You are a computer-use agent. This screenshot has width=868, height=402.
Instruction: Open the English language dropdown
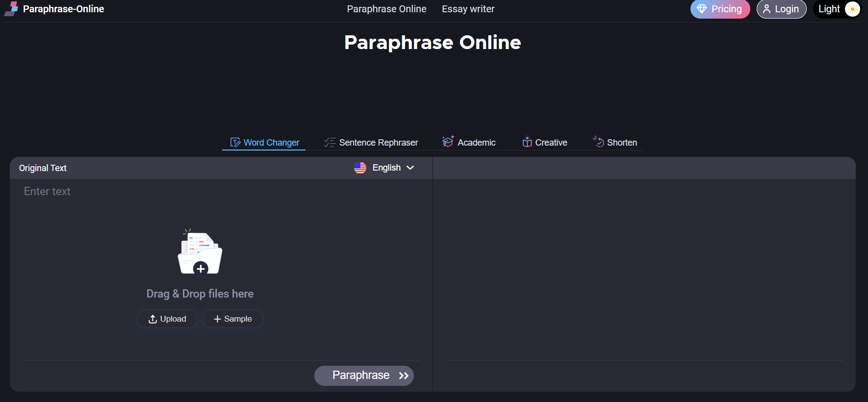tap(384, 168)
